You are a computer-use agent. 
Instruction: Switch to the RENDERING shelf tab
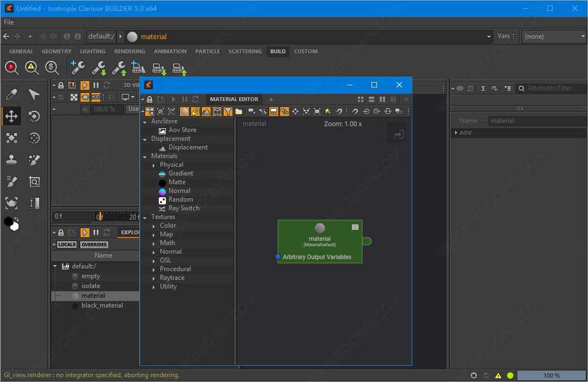130,51
